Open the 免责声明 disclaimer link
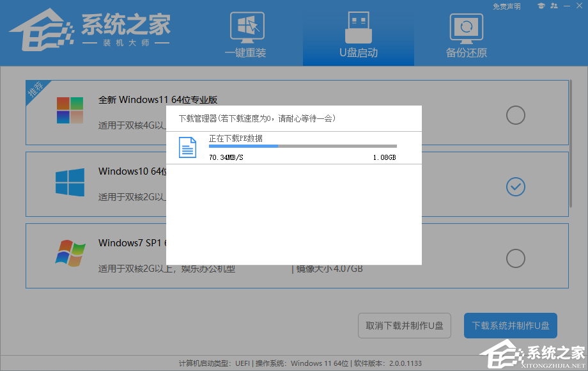588x371 pixels. tap(506, 6)
